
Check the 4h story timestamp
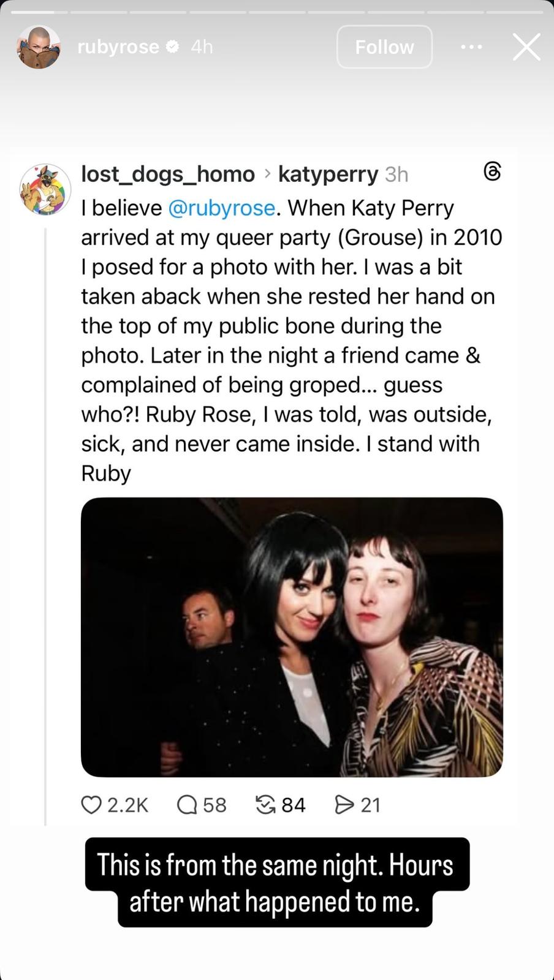(201, 47)
